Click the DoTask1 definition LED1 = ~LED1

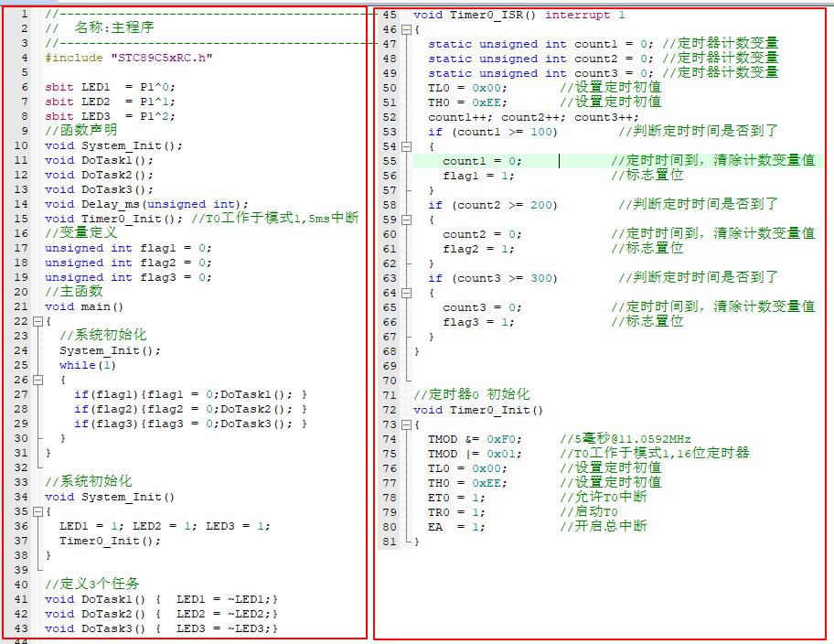click(x=161, y=599)
